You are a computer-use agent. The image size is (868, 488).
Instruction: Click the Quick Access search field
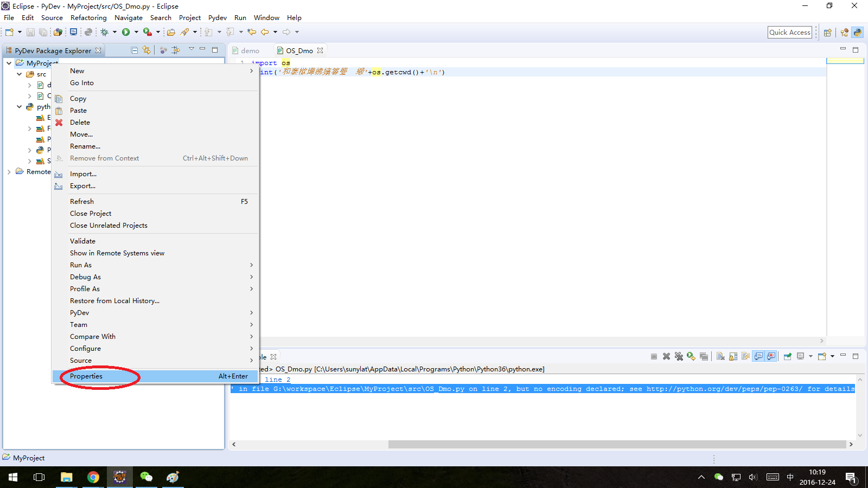coord(790,33)
